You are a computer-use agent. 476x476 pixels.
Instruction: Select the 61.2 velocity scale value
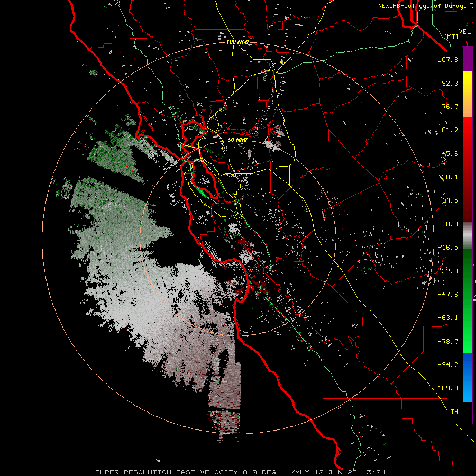(x=450, y=130)
